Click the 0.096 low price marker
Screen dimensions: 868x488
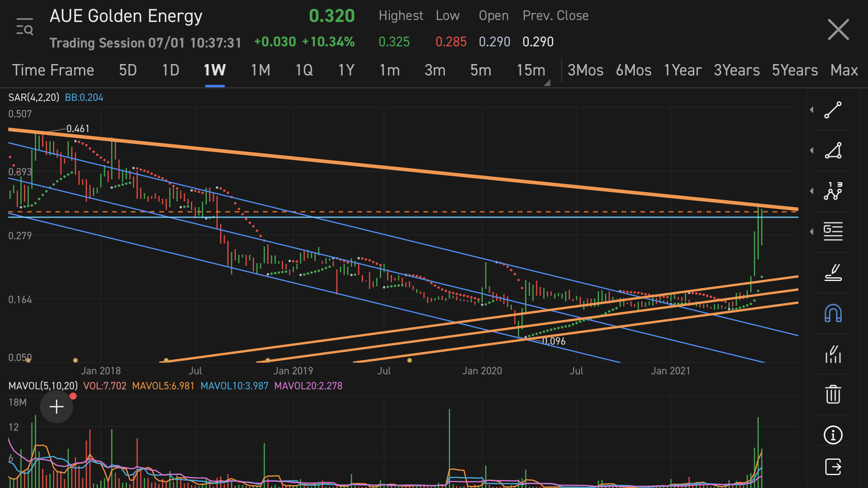[554, 341]
